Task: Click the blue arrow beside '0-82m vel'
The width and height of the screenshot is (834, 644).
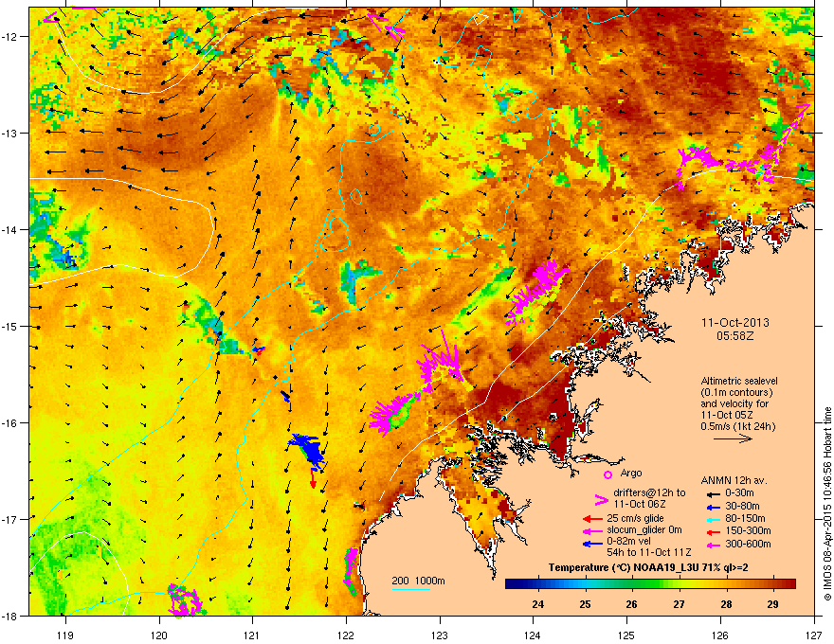Action: pos(592,543)
